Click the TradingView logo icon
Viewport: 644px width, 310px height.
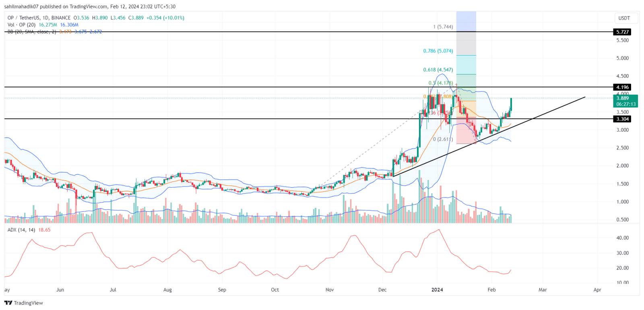(8, 303)
